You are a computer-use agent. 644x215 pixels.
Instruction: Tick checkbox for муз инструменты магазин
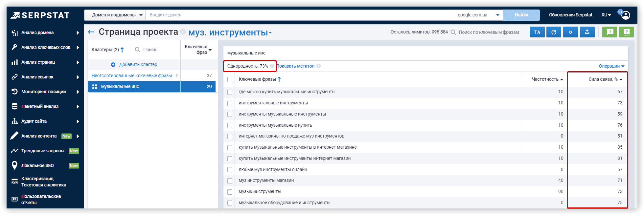coord(230,181)
